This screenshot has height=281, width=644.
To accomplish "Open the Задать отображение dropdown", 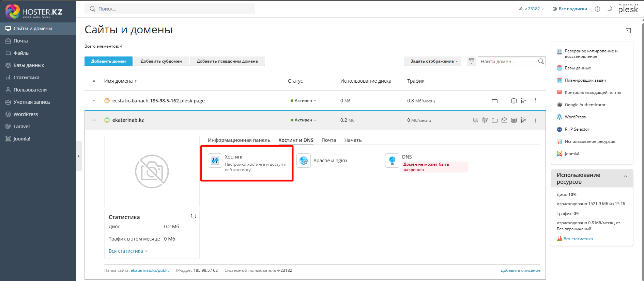I will click(x=432, y=61).
